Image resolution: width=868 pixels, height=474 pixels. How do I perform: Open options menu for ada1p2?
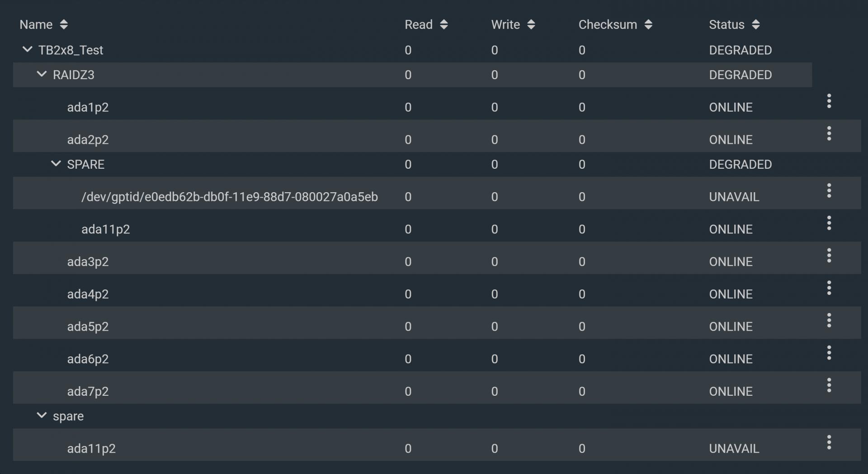coord(829,101)
